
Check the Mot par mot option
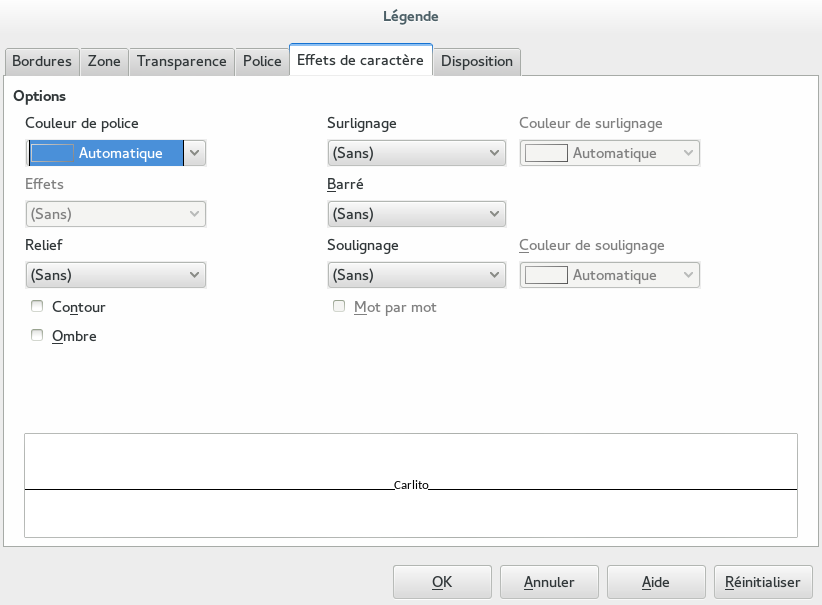339,307
